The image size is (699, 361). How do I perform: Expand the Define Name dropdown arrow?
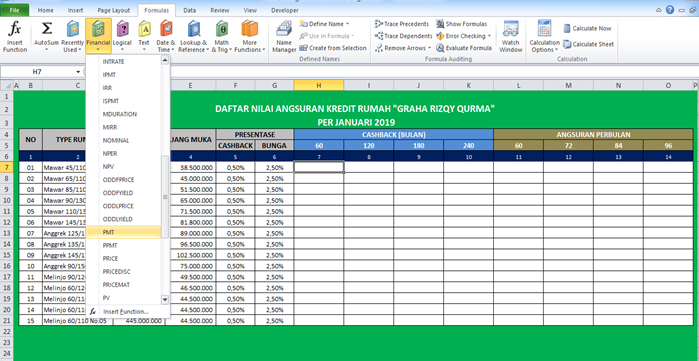(x=348, y=24)
